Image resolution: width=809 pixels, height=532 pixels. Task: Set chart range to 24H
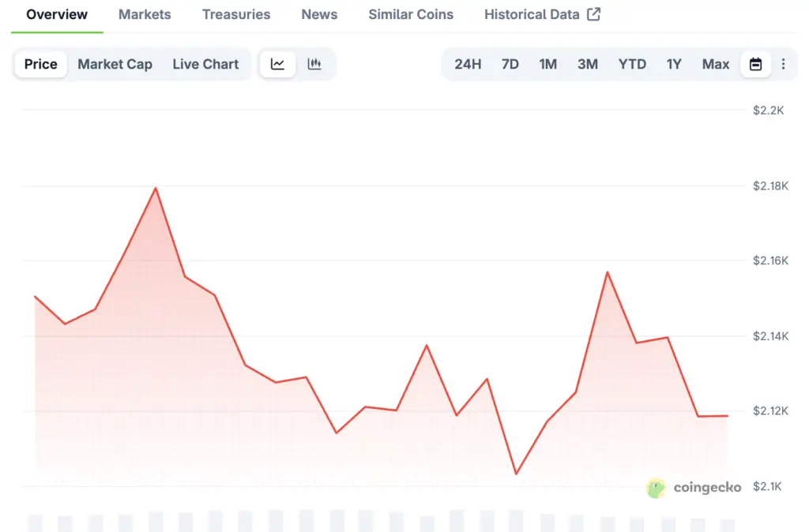coord(468,64)
